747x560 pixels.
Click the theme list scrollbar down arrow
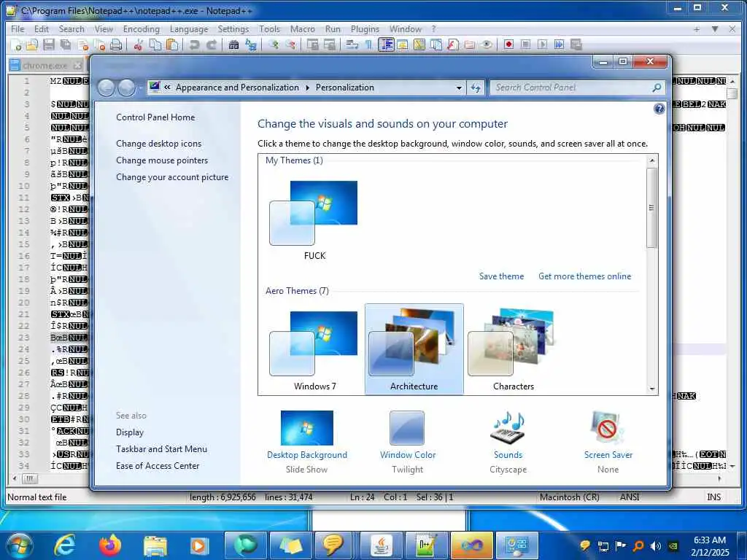(652, 389)
